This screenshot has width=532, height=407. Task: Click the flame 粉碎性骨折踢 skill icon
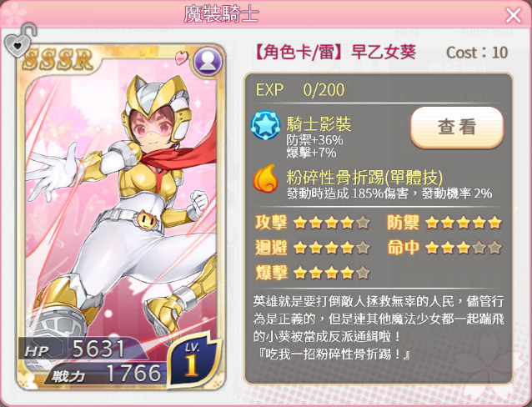265,178
